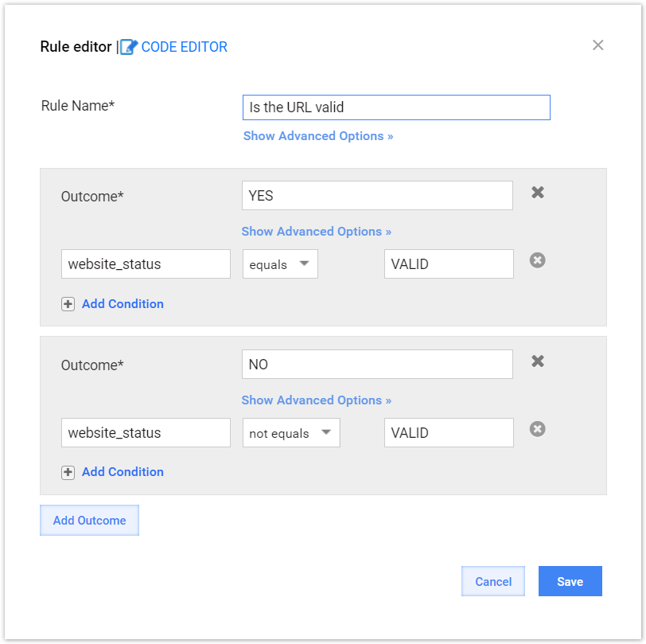Viewport: 646px width, 644px height.
Task: Remove the YES outcome with X icon
Action: (538, 192)
